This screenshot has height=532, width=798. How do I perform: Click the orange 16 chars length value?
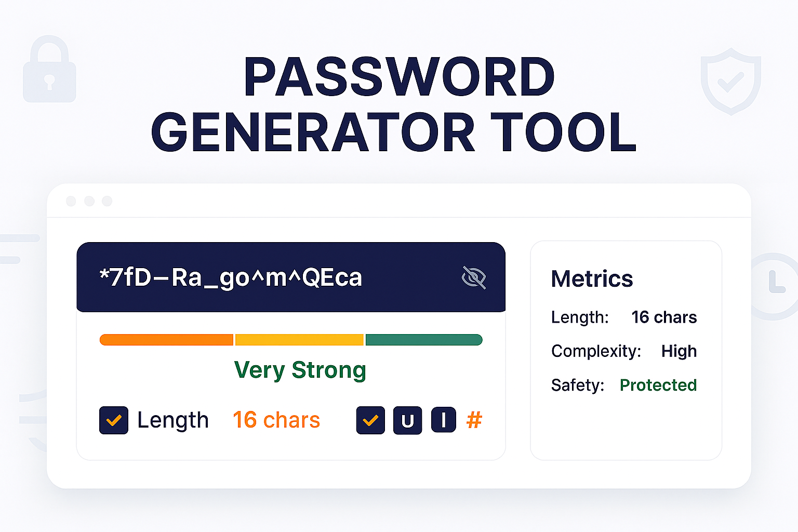click(276, 420)
